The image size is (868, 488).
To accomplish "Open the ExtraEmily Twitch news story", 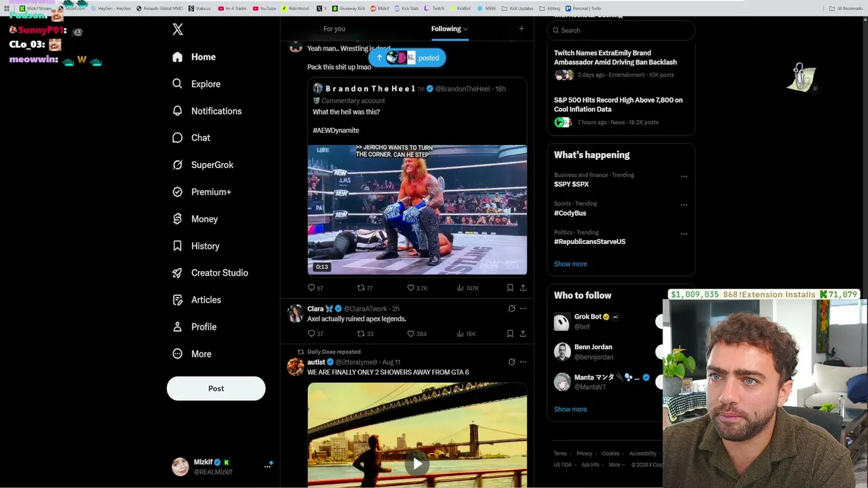I will point(615,58).
